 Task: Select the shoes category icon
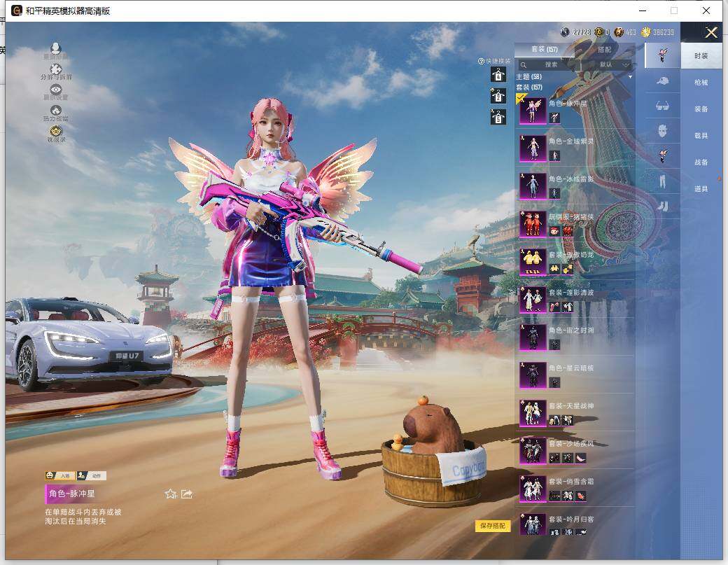click(662, 206)
